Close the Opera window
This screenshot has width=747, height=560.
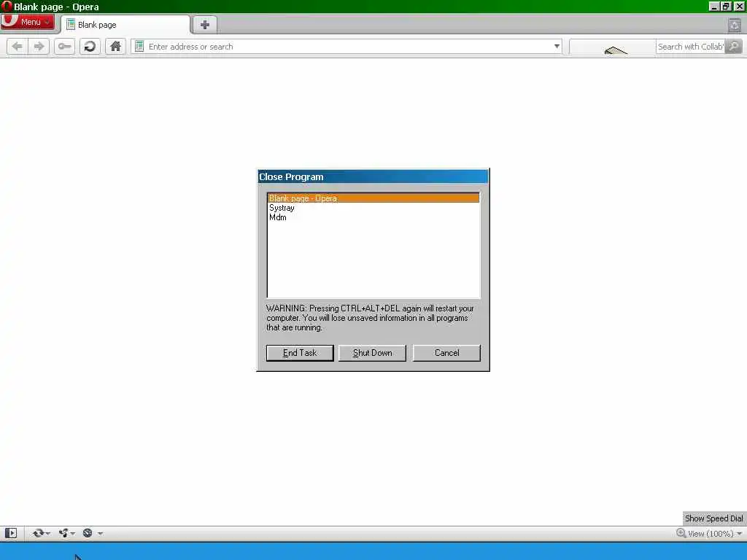pos(740,7)
